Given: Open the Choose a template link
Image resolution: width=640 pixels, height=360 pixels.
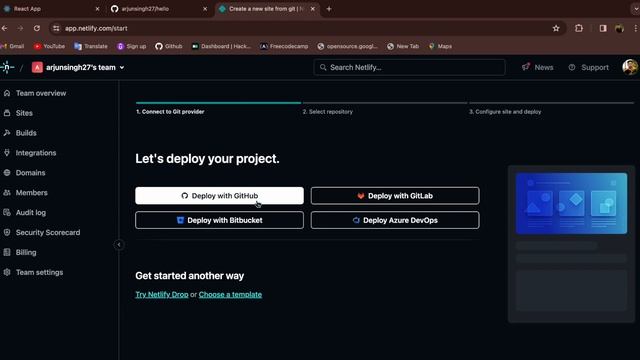Looking at the screenshot, I should [x=230, y=295].
